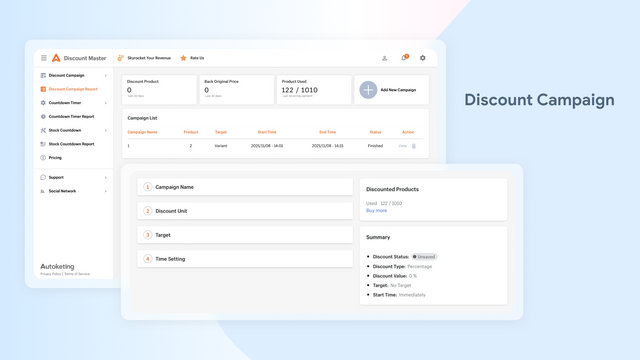
Task: Open step 1 Campaign Name section
Action: point(245,187)
